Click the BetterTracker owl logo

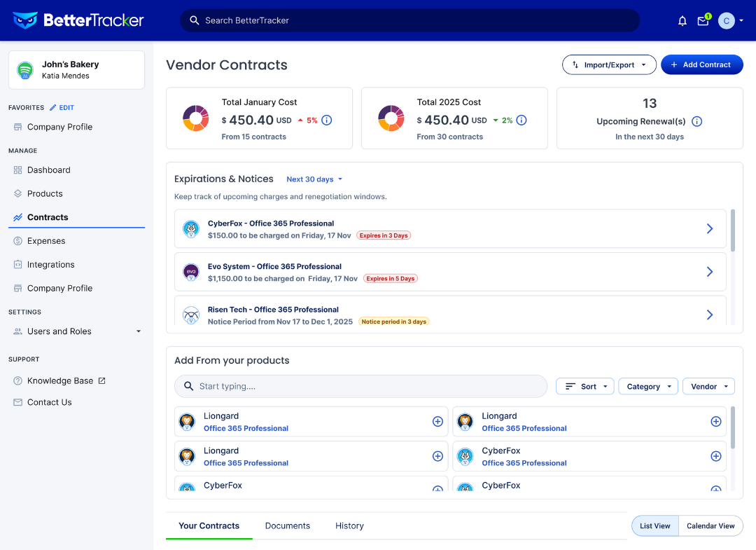25,20
